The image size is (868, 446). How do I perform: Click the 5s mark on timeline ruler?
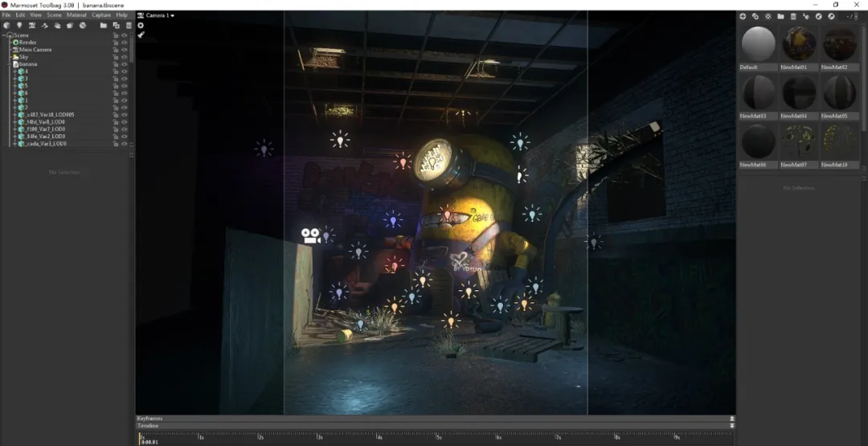pyautogui.click(x=439, y=438)
